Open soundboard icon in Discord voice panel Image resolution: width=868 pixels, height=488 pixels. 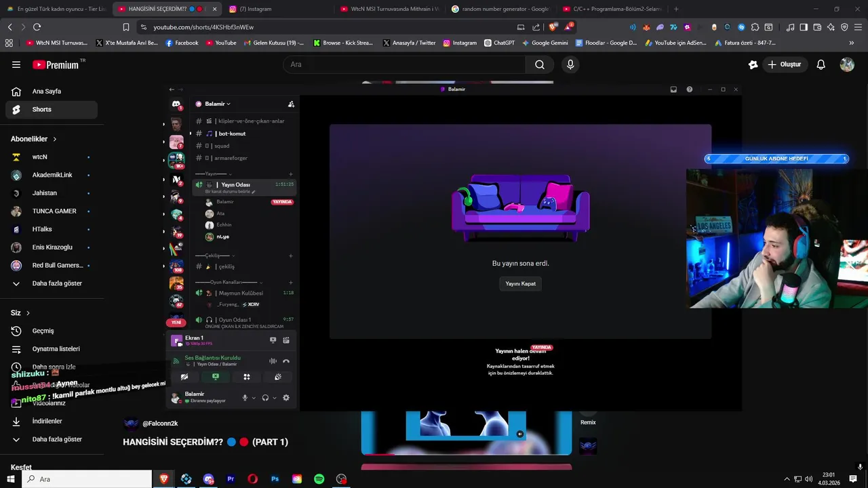pos(278,377)
